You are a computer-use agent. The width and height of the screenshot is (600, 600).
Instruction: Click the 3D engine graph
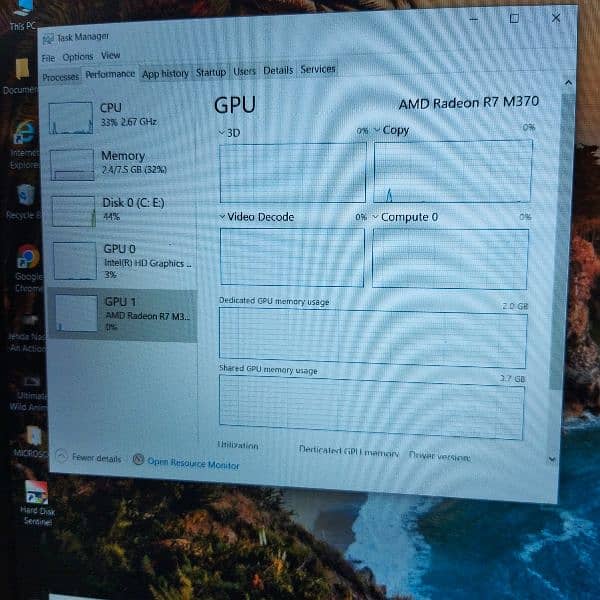click(x=293, y=172)
